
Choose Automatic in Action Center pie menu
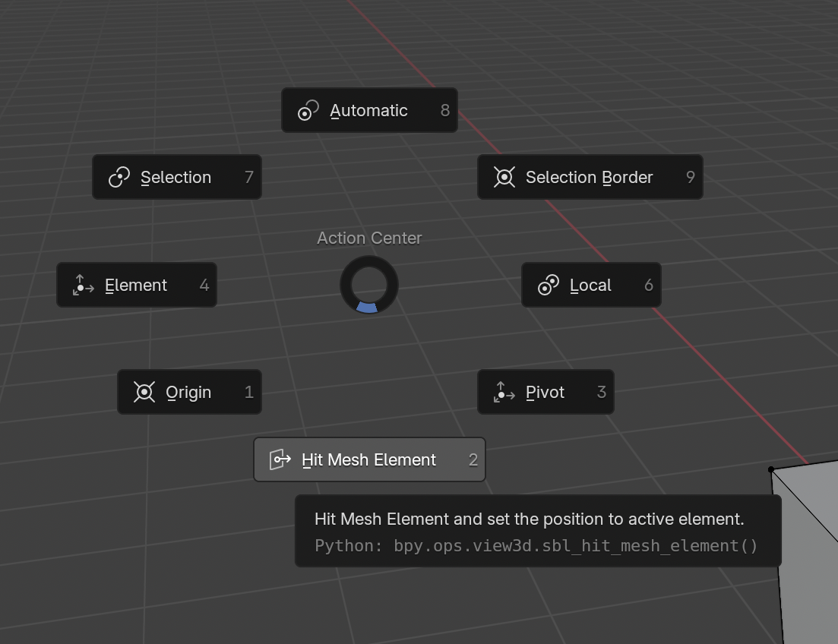click(369, 110)
